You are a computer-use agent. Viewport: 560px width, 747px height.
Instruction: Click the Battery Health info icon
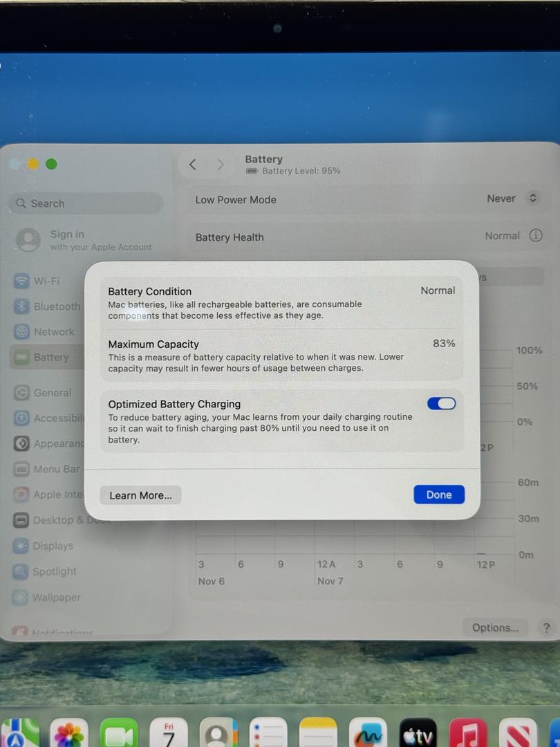pyautogui.click(x=536, y=235)
